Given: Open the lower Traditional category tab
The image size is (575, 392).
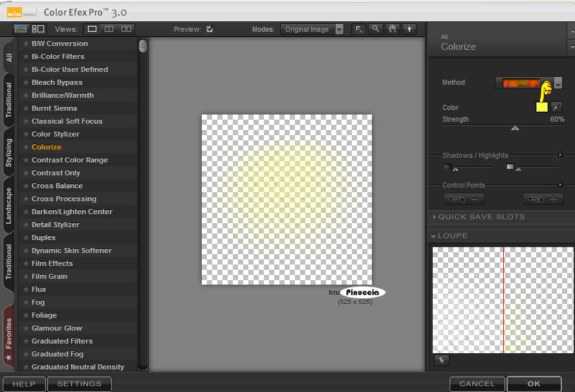Looking at the screenshot, I should 9,262.
